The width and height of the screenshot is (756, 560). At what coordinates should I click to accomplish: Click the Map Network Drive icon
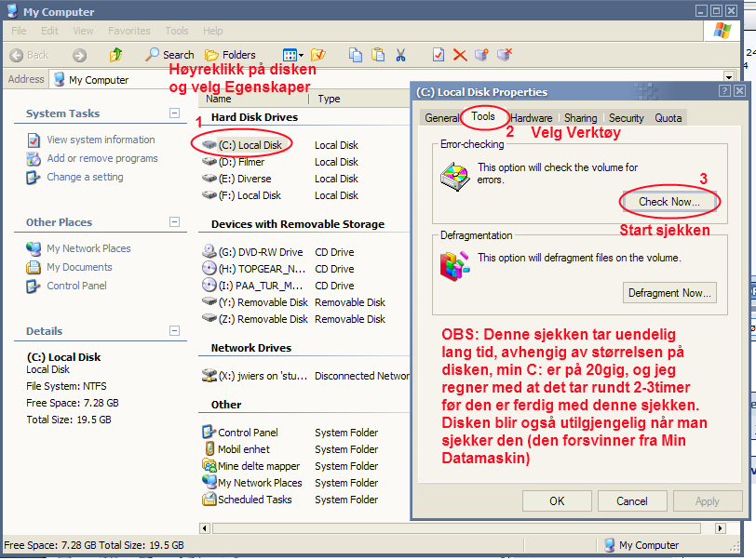pos(481,55)
